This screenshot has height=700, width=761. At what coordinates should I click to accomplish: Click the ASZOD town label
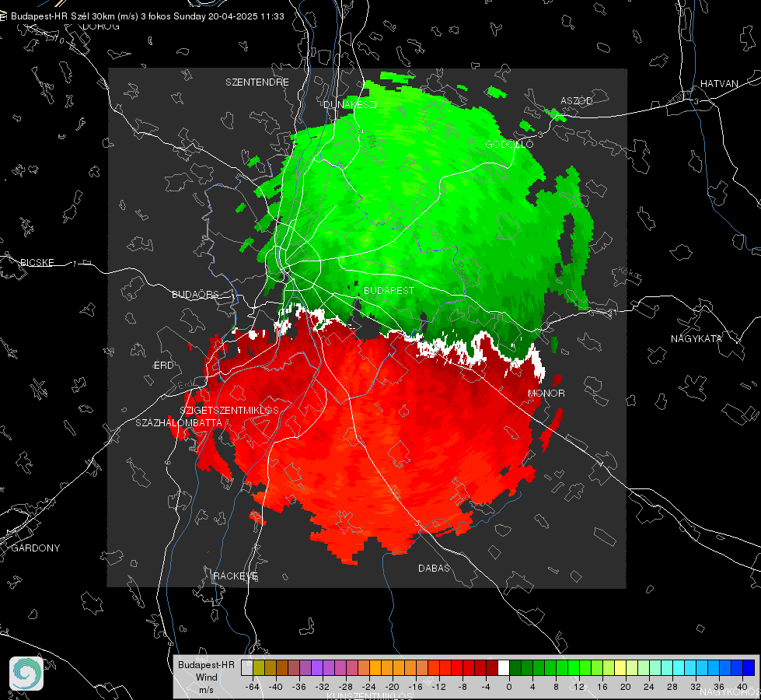[577, 100]
